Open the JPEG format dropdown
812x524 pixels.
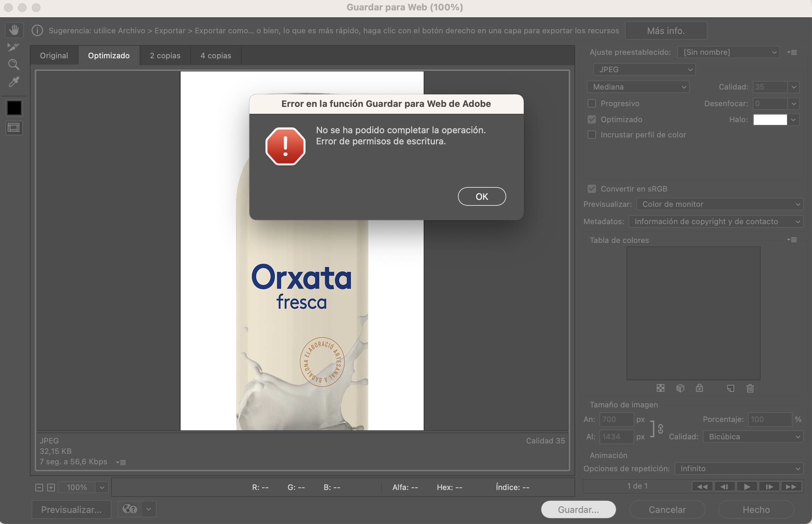tap(644, 69)
